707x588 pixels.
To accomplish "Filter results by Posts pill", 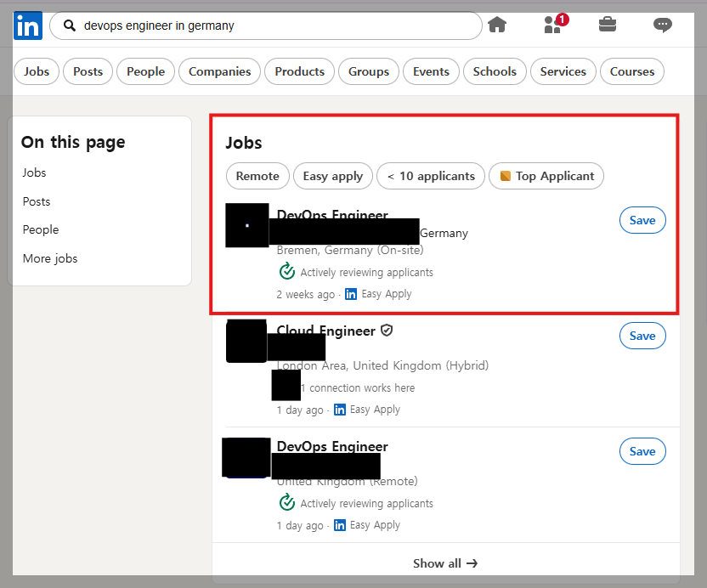I will click(88, 71).
